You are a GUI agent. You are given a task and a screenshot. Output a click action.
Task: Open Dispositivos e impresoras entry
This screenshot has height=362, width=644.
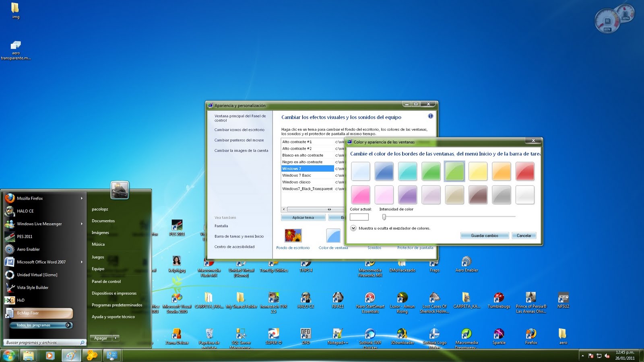point(114,293)
